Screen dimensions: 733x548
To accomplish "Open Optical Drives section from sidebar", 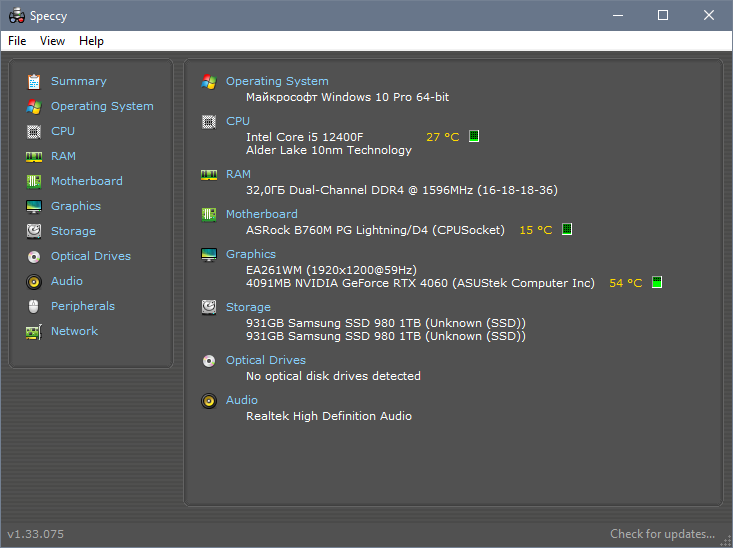I will pos(91,256).
